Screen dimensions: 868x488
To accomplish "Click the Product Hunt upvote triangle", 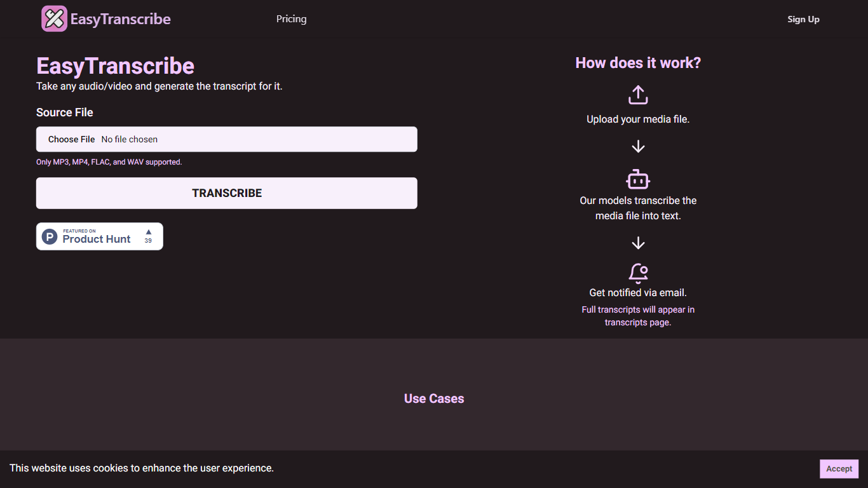I will point(148,232).
